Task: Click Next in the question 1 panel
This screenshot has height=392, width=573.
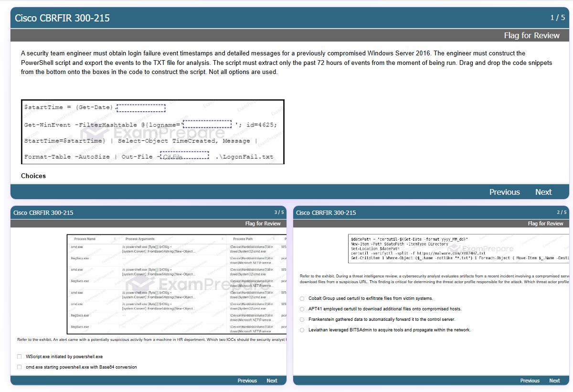Action: click(543, 192)
